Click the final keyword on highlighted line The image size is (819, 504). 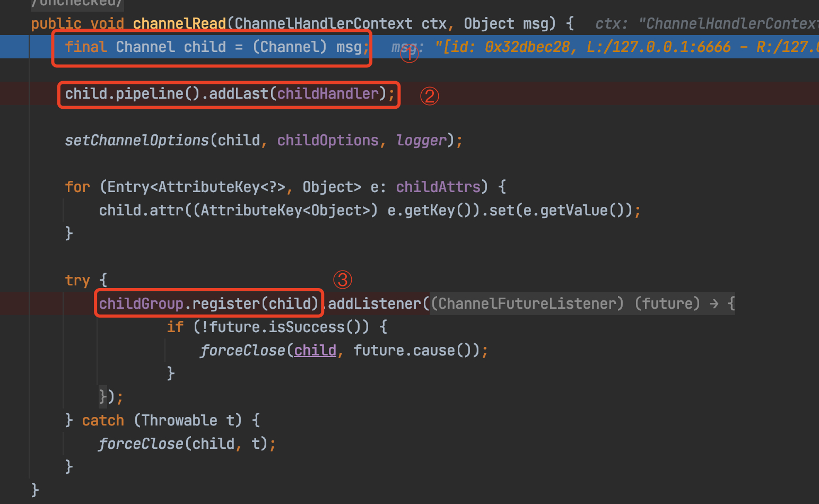(x=86, y=47)
